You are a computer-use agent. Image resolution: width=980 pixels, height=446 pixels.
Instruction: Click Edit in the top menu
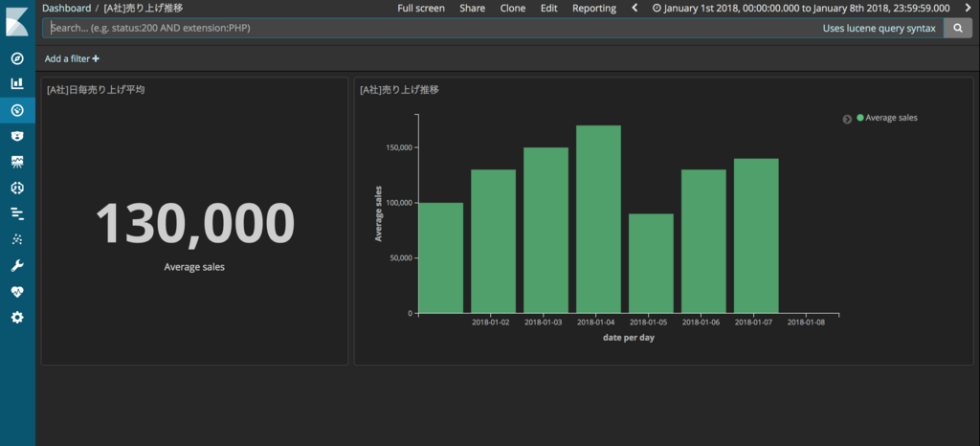coord(548,8)
